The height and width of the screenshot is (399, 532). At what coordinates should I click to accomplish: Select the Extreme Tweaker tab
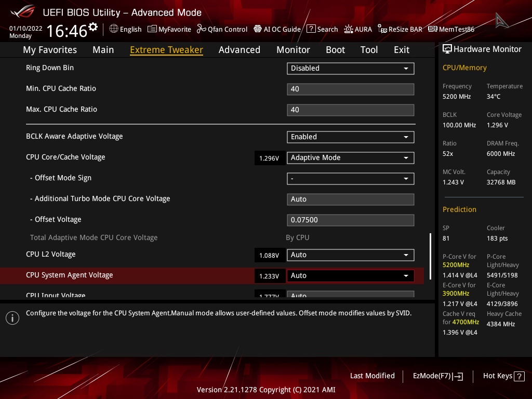(167, 50)
